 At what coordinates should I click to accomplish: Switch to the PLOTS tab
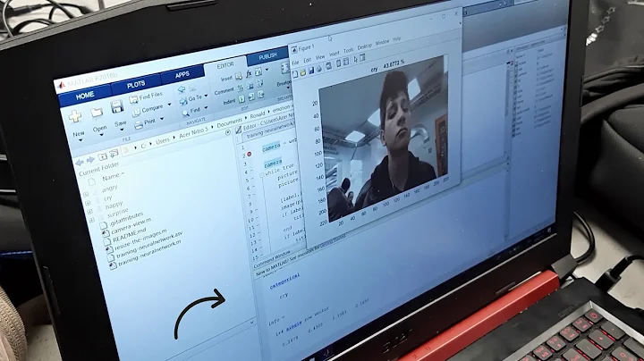[136, 85]
